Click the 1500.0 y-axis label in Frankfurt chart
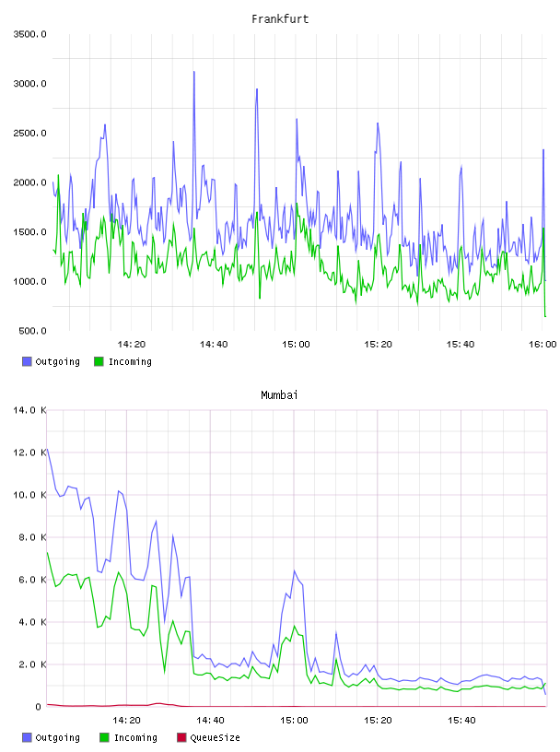The height and width of the screenshot is (752, 560). [x=29, y=232]
